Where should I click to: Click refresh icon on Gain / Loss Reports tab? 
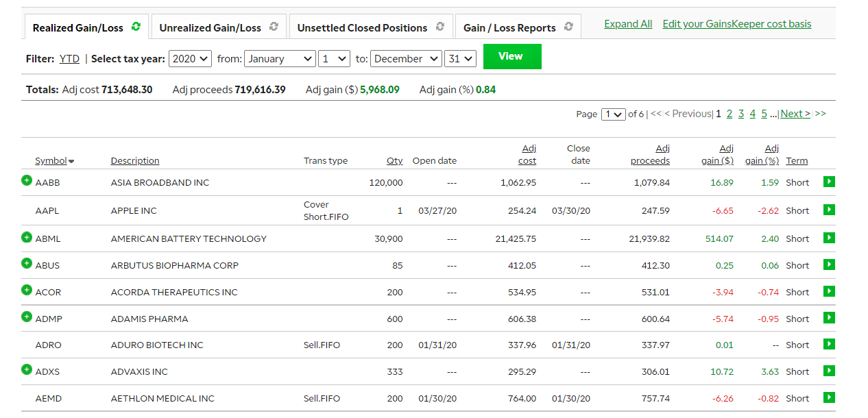(x=568, y=27)
